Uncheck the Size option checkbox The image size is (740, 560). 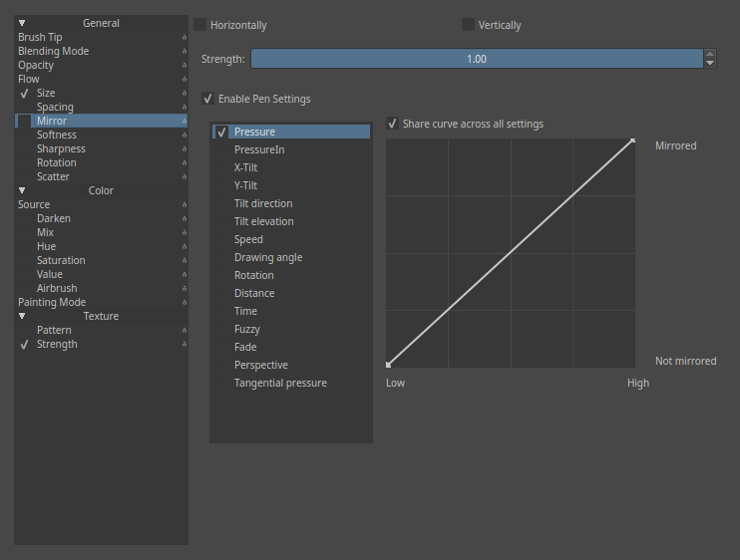point(25,94)
